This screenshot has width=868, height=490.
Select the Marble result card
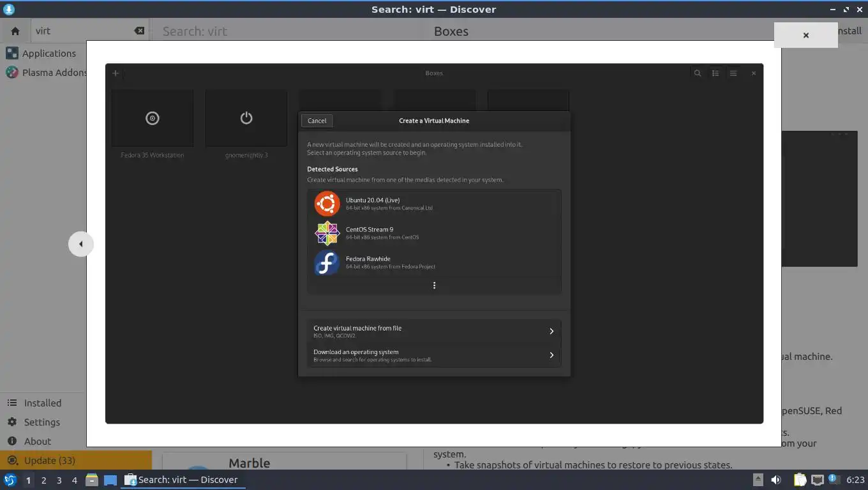[284, 463]
